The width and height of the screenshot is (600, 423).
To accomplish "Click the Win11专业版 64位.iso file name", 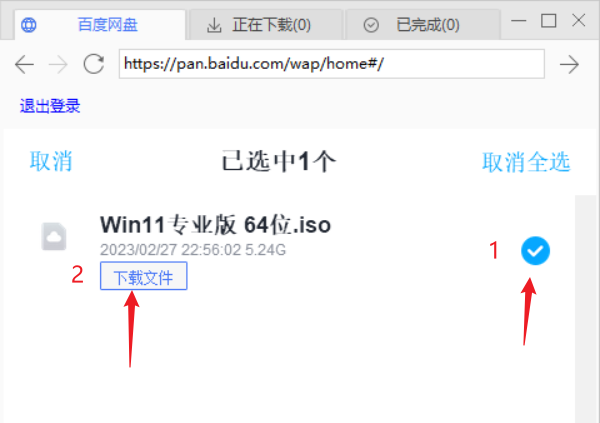I will 215,224.
